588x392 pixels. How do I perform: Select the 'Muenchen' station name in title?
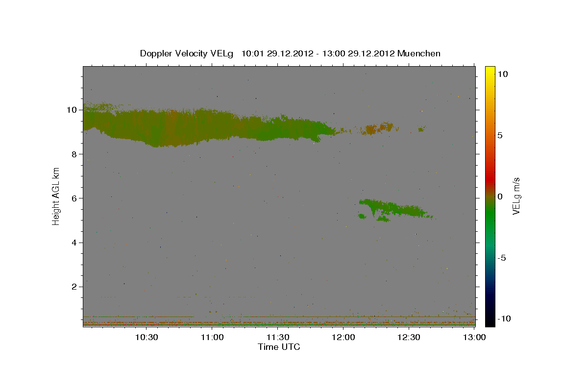coord(419,53)
